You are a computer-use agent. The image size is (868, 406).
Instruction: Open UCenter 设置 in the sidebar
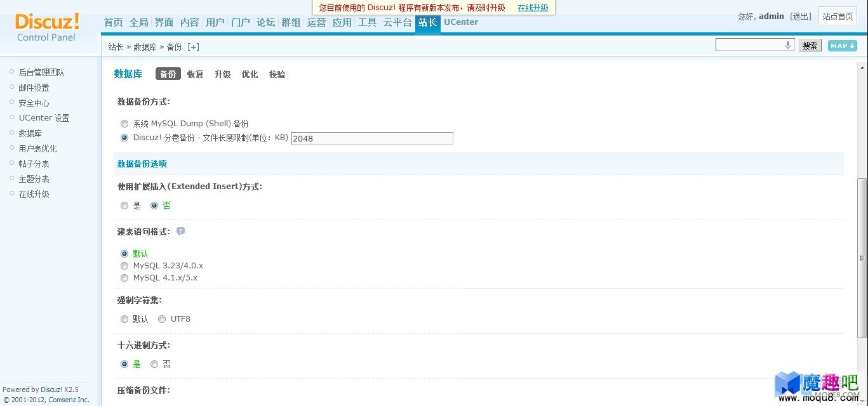tap(44, 118)
